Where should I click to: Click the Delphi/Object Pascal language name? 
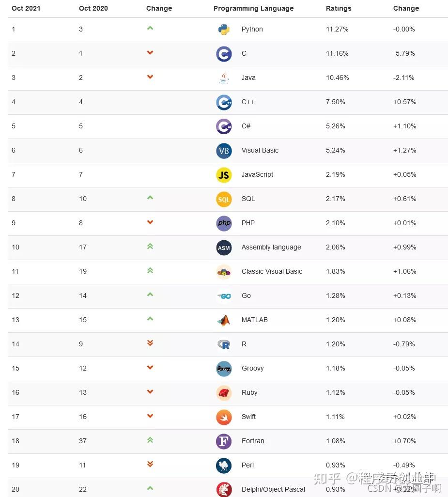273,489
